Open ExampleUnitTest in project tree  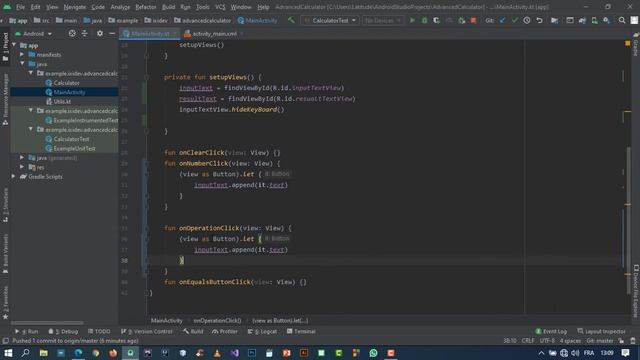(74, 149)
